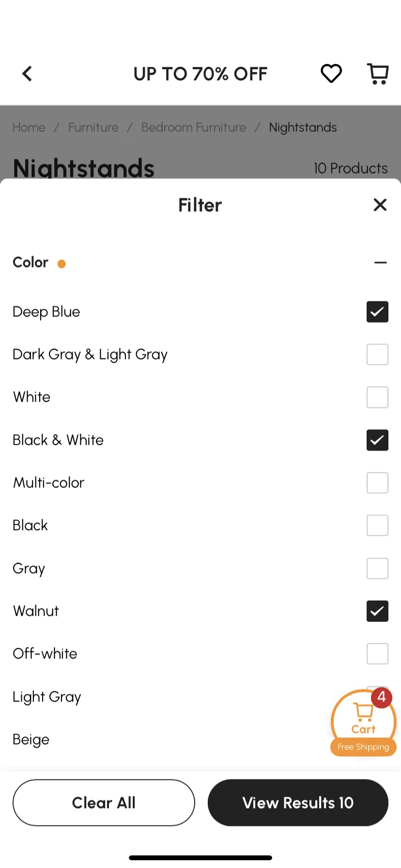This screenshot has height=868, width=401.
Task: Check the Gray color option
Action: (x=377, y=569)
